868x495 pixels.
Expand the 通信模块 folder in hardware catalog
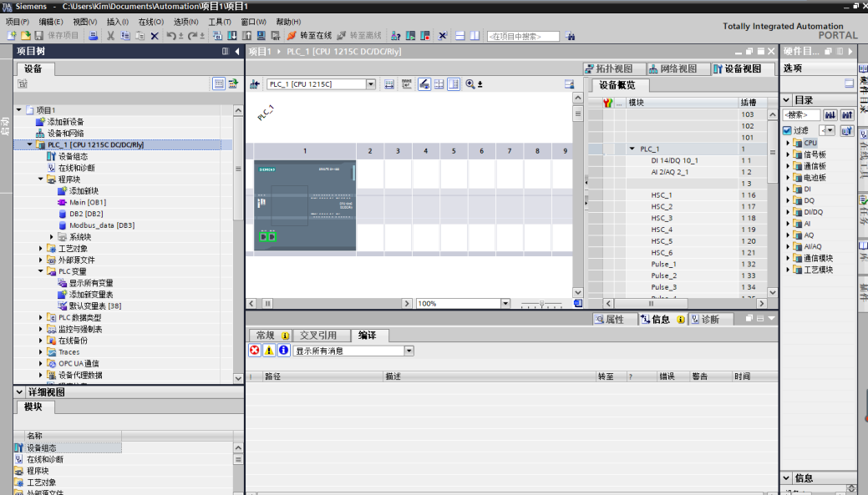788,258
